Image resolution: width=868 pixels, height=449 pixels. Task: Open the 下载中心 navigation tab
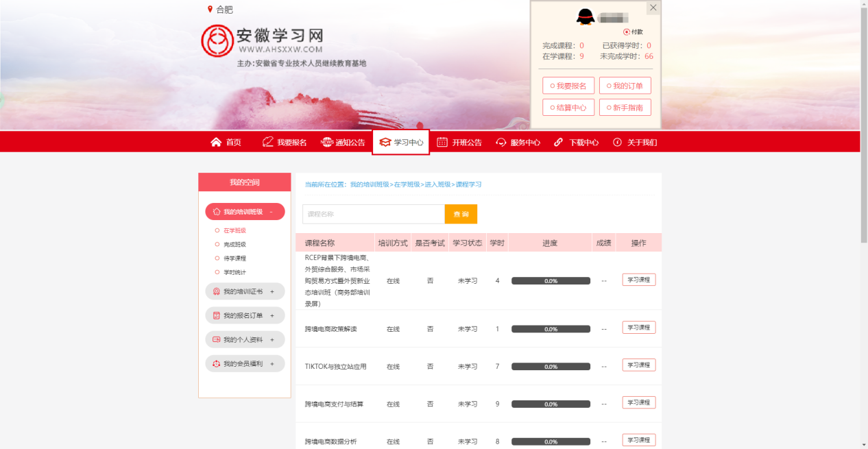(576, 142)
